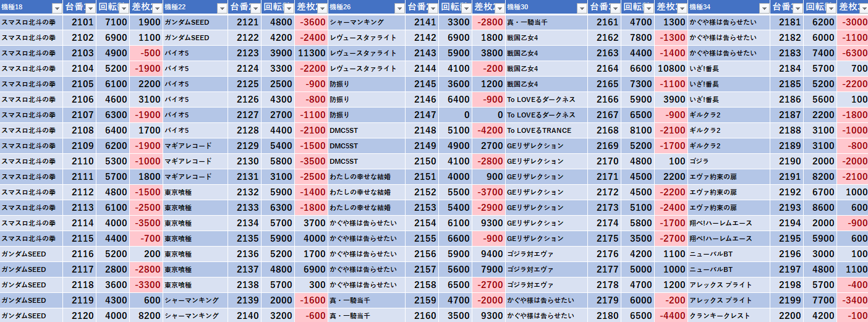Viewport: 868px width, 322px height.
Task: Click the 8600 回転 cell
Action: [x=820, y=208]
